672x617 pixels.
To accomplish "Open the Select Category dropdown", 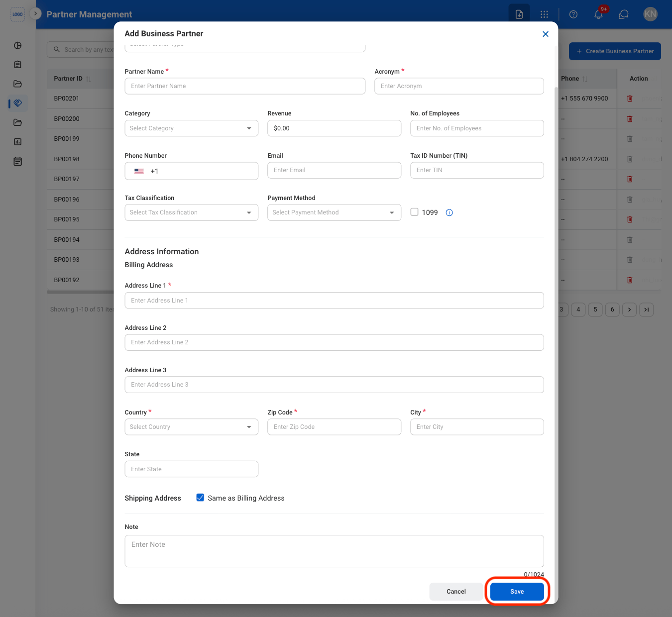I will [192, 128].
